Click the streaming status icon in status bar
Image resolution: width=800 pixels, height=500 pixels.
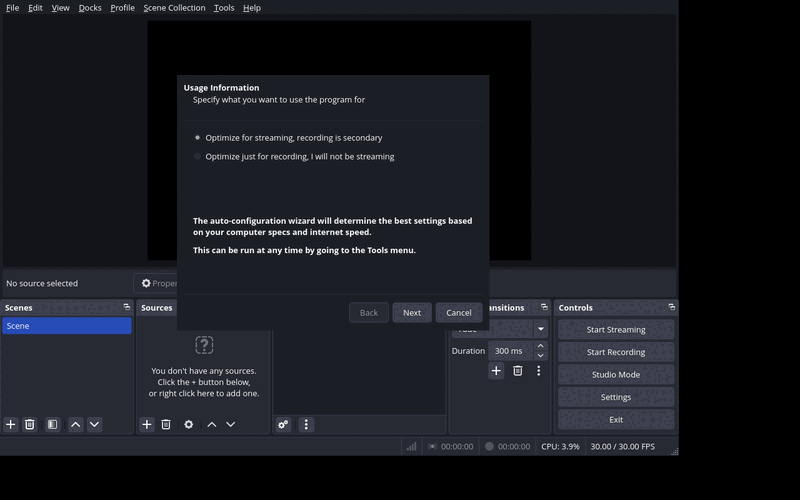432,446
